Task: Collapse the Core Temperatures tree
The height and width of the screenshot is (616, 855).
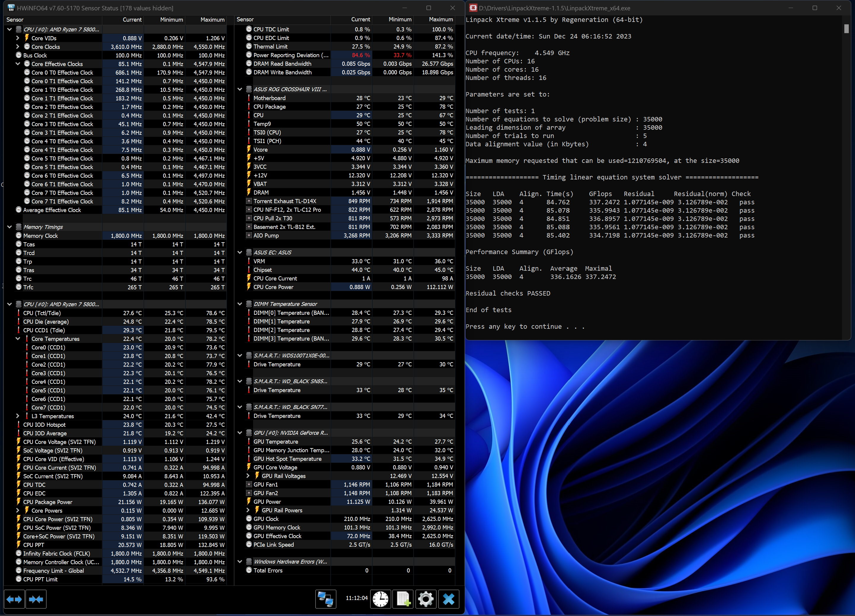Action: click(18, 339)
